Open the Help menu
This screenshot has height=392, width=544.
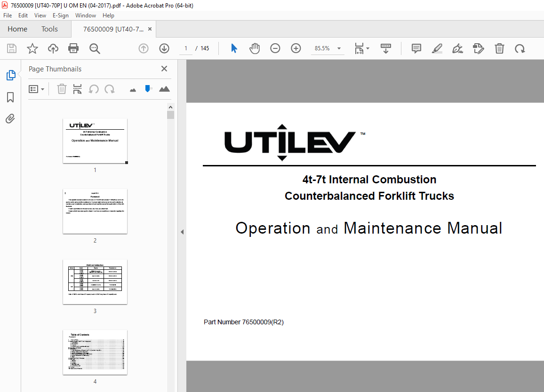click(108, 15)
